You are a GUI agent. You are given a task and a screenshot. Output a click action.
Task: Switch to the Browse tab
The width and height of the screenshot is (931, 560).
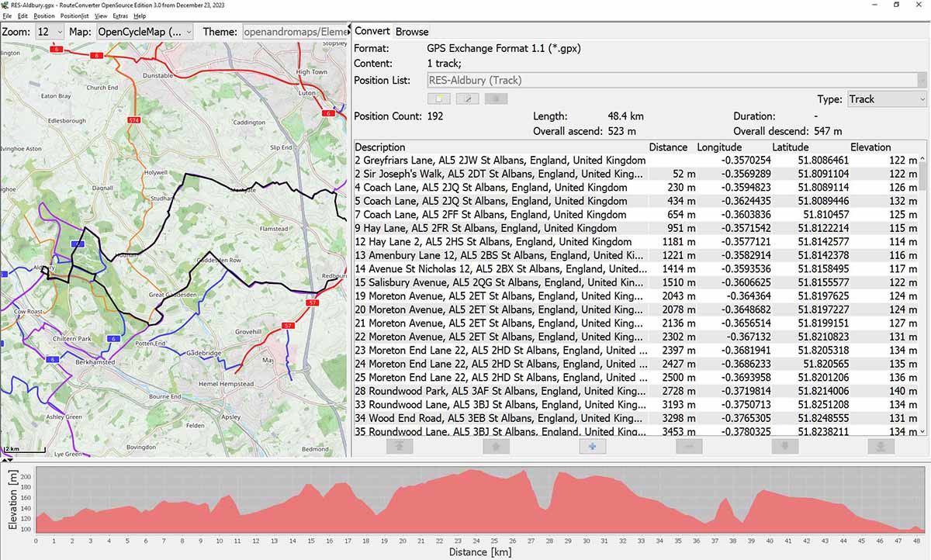[x=412, y=32]
